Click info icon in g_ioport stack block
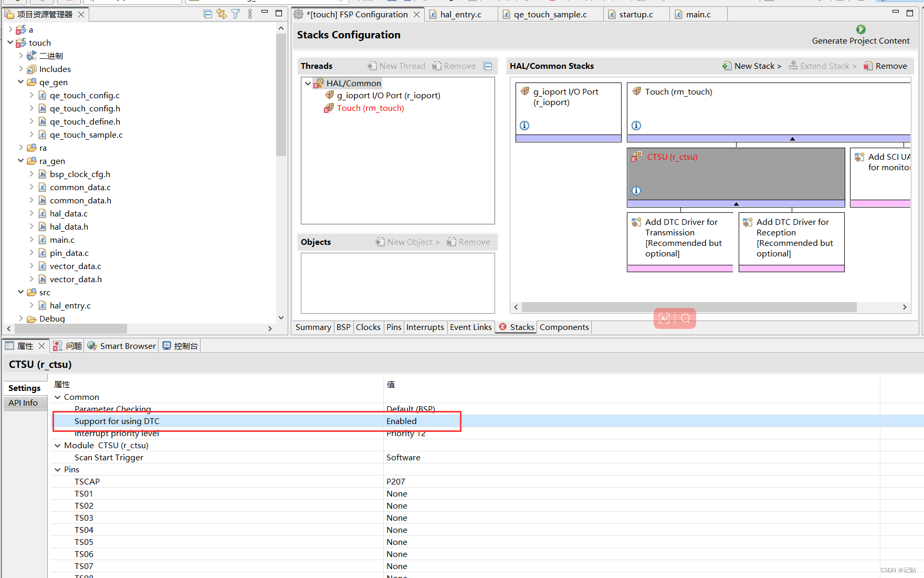The image size is (924, 578). 524,126
